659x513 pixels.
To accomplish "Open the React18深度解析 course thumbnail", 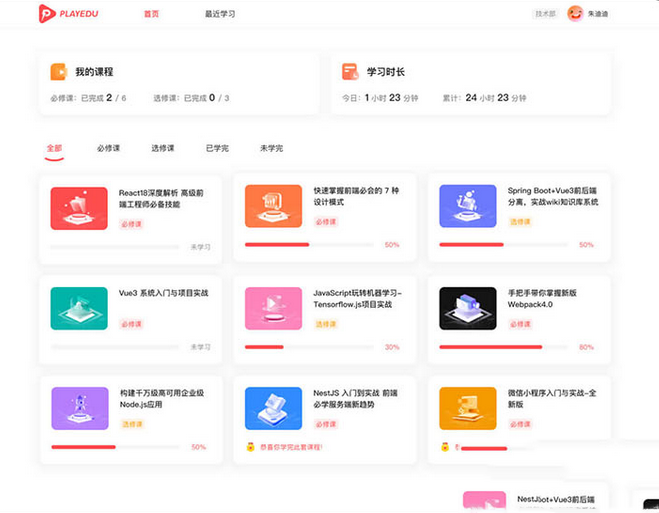I will [x=79, y=208].
